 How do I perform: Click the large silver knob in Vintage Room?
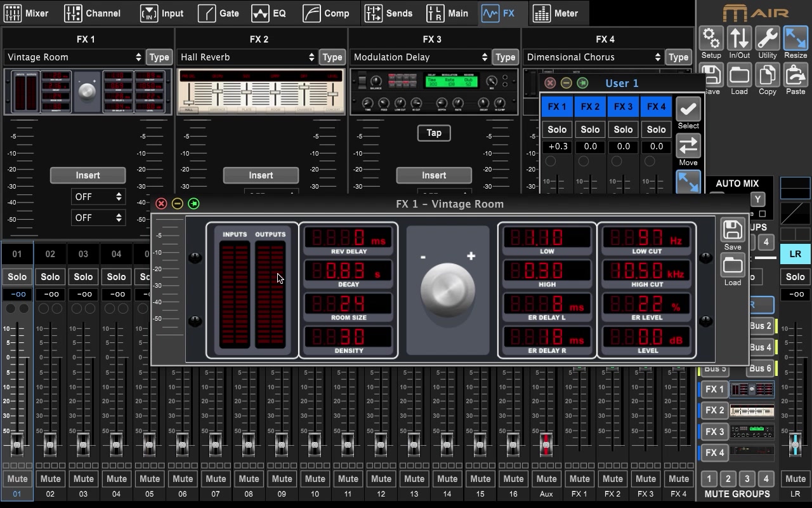[x=448, y=290]
